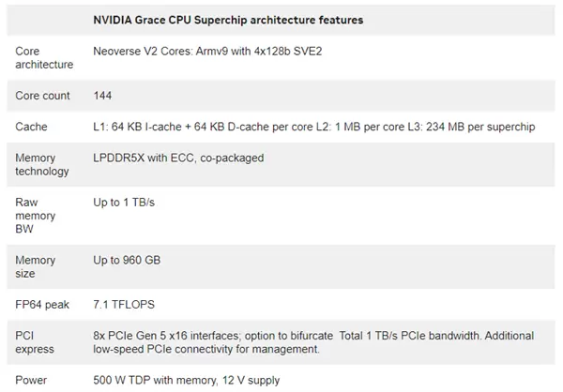Select the "Memory technology" row label
This screenshot has width=563, height=392.
[42, 164]
